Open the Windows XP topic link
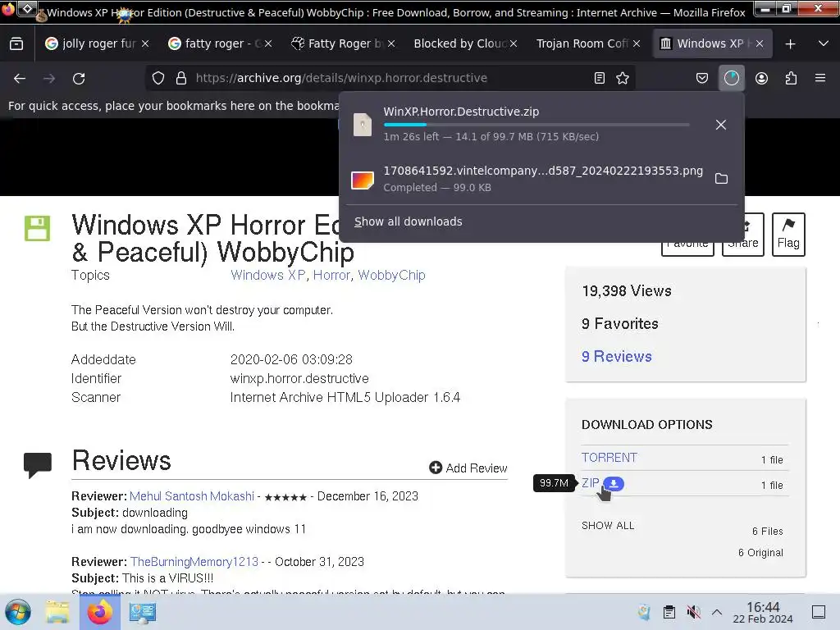The height and width of the screenshot is (630, 840). (x=268, y=276)
